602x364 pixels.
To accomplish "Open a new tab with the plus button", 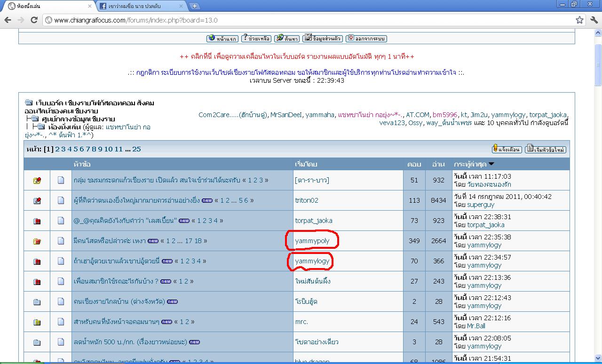I will [194, 6].
